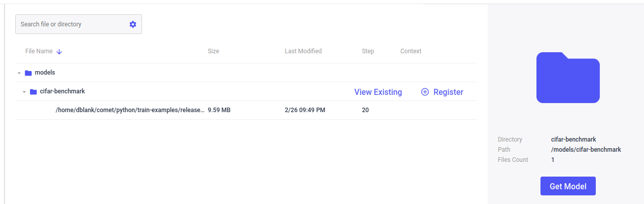
Task: Collapse the models directory tree arrow
Action: click(19, 73)
